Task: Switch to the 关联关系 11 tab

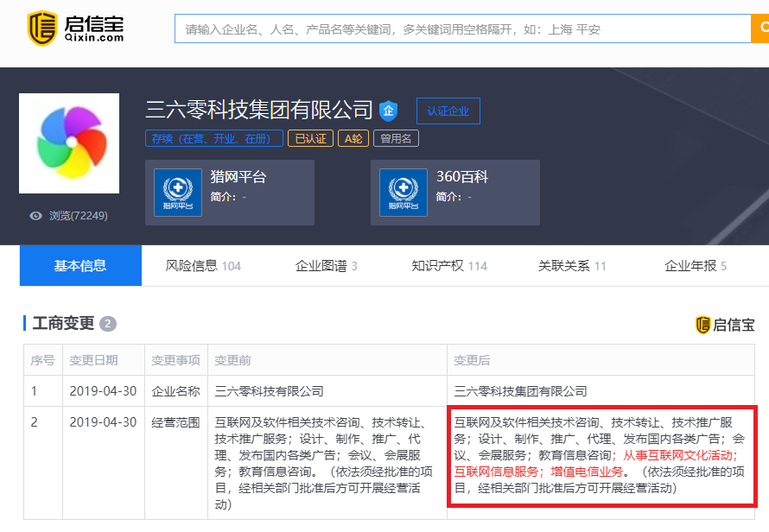Action: (572, 266)
